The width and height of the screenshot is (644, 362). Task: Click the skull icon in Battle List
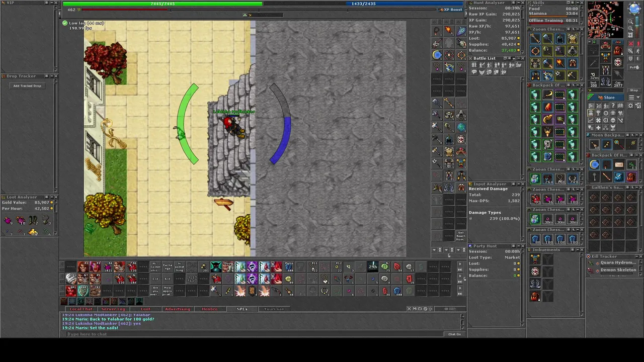489,72
